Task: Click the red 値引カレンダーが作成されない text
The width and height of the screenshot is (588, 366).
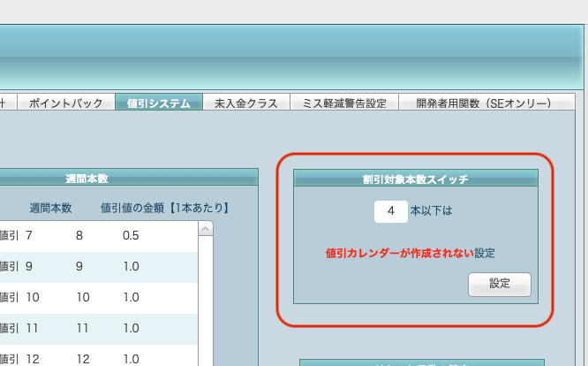Action: click(x=399, y=253)
